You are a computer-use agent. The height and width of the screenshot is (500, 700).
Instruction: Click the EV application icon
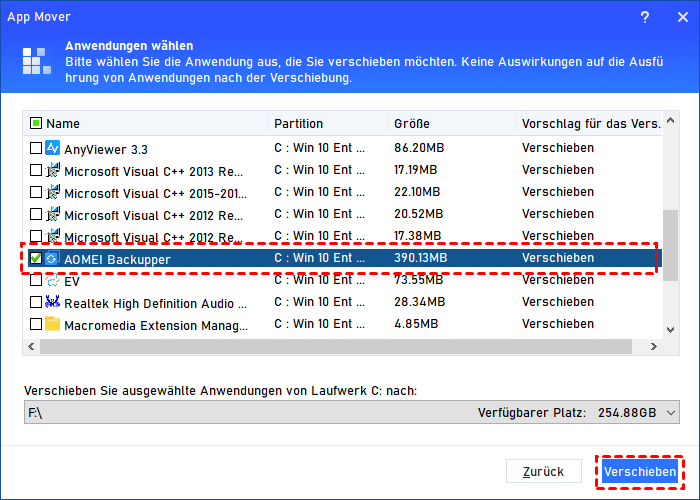(x=52, y=280)
